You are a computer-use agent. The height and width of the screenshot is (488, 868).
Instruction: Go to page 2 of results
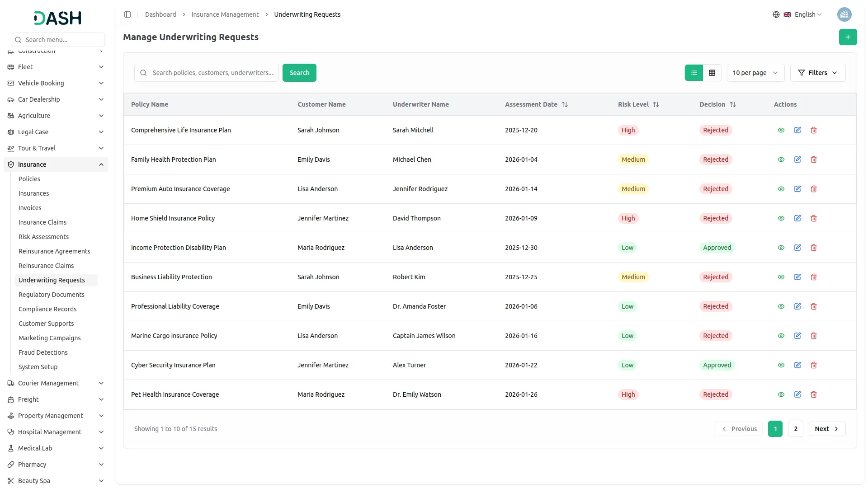click(x=795, y=428)
